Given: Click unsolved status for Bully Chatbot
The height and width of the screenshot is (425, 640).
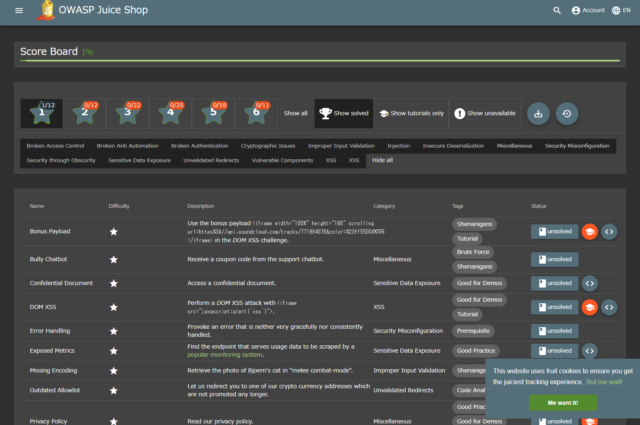Looking at the screenshot, I should tap(555, 259).
